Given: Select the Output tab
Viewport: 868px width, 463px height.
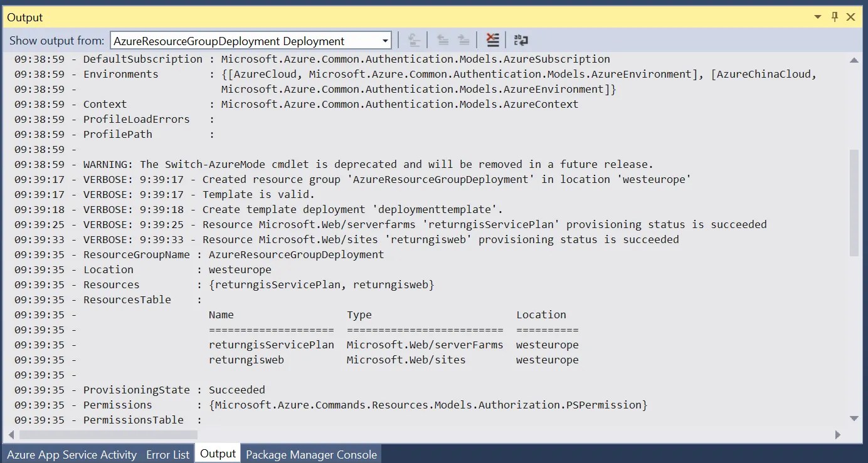Looking at the screenshot, I should pyautogui.click(x=218, y=454).
